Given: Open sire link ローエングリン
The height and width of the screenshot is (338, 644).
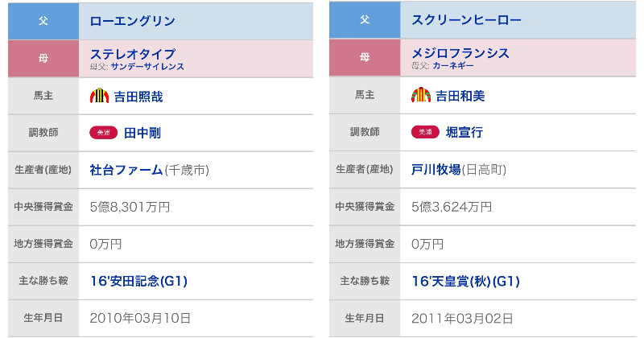Looking at the screenshot, I should point(133,21).
